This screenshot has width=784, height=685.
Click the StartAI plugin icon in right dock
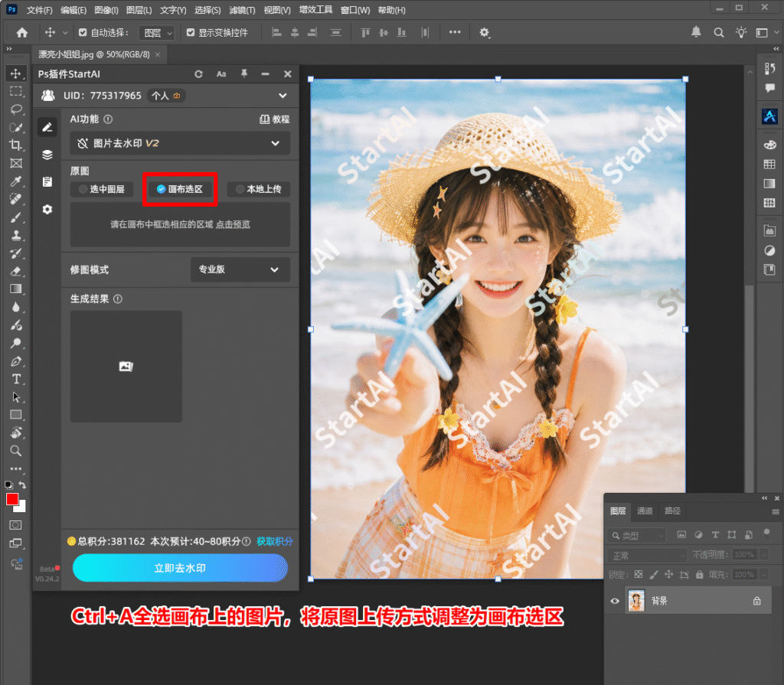(x=769, y=116)
